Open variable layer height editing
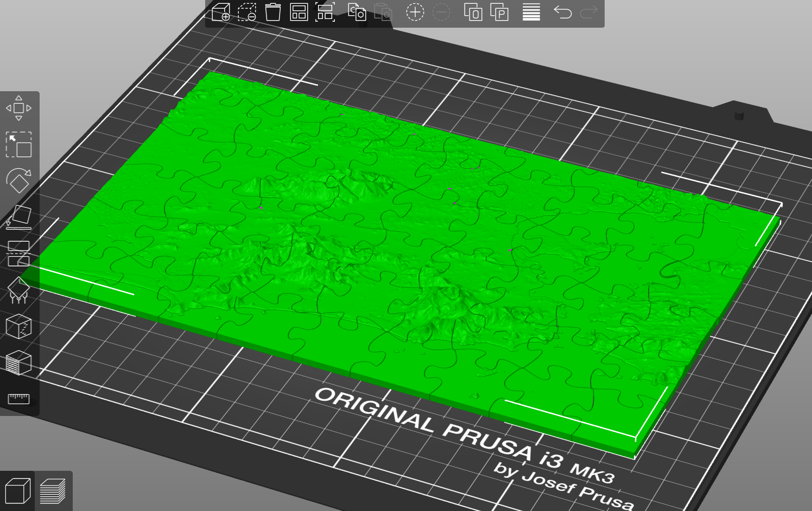 531,12
